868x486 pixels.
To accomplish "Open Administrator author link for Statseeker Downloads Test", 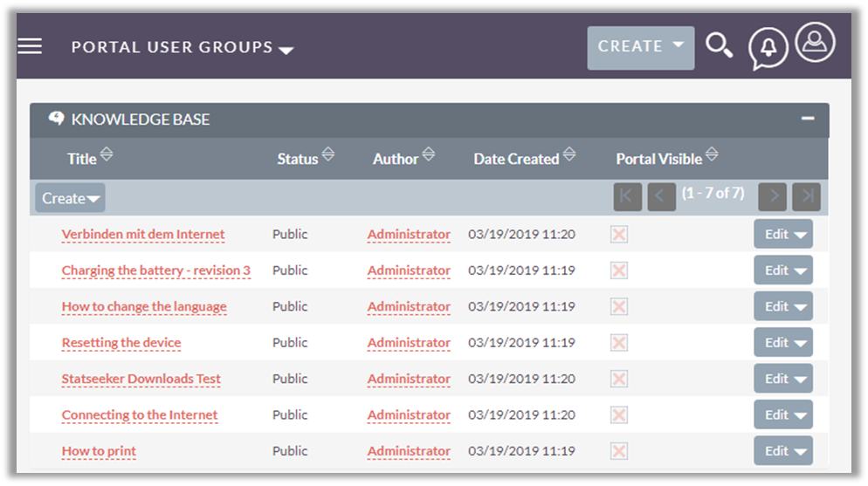I will coord(409,380).
